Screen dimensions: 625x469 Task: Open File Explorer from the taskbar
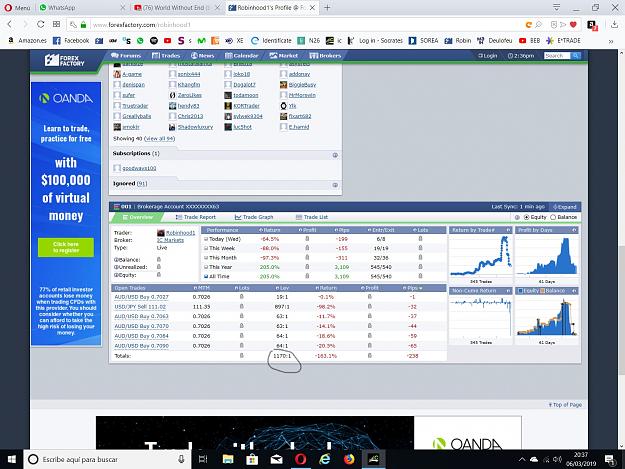click(x=228, y=459)
